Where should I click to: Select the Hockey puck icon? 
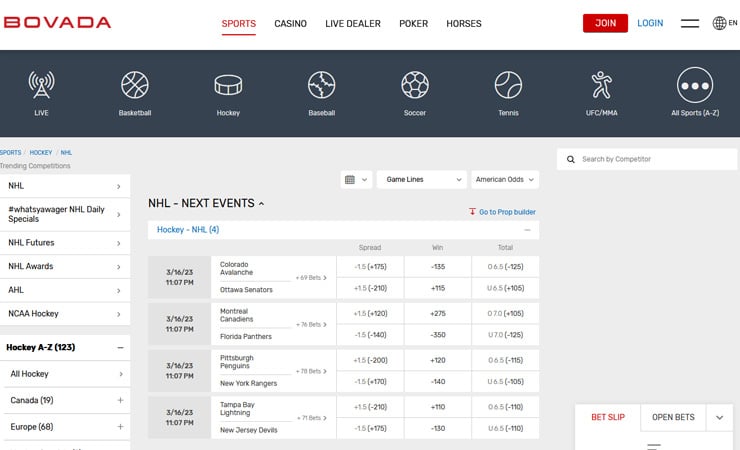coord(228,85)
